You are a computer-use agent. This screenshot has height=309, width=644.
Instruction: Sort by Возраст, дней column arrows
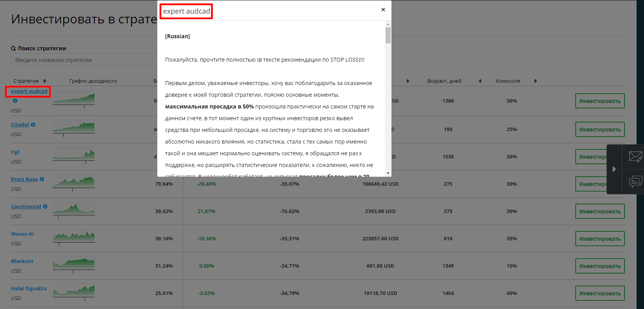[x=480, y=81]
